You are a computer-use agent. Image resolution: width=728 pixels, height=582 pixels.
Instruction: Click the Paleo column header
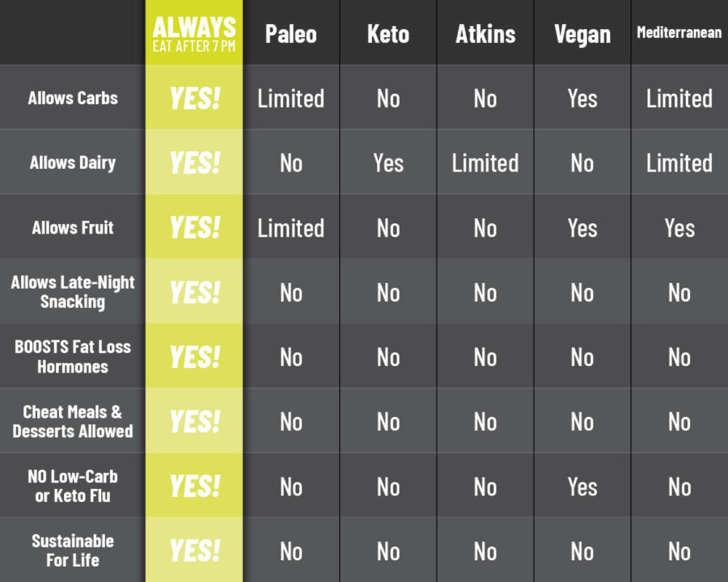click(x=291, y=34)
